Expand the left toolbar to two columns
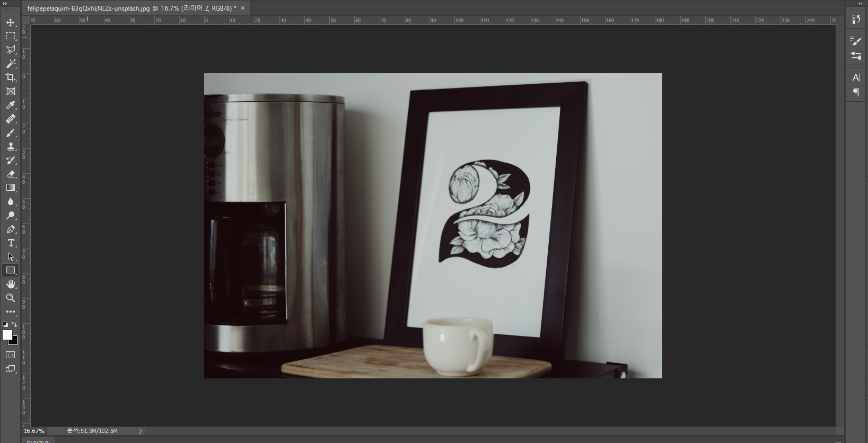 pyautogui.click(x=5, y=3)
